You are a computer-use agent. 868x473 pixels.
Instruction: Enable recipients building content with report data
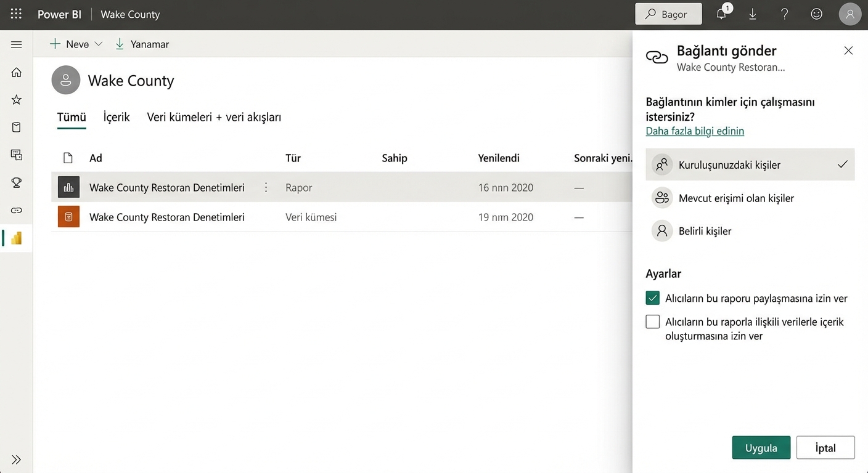pyautogui.click(x=652, y=321)
